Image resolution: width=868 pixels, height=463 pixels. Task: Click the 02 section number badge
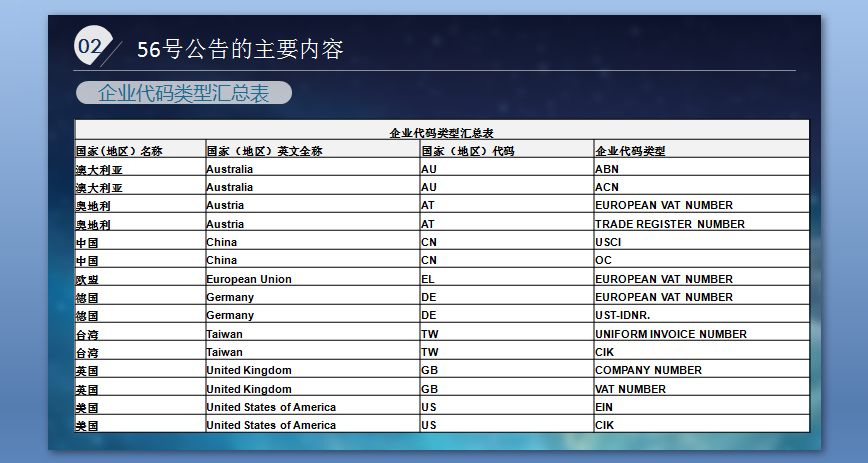click(90, 46)
